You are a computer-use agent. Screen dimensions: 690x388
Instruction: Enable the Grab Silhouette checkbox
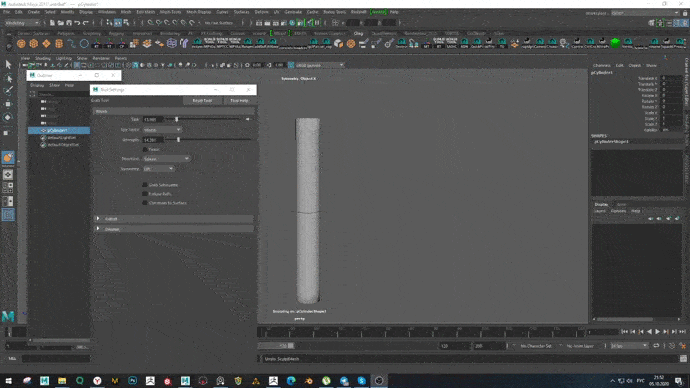pyautogui.click(x=145, y=185)
